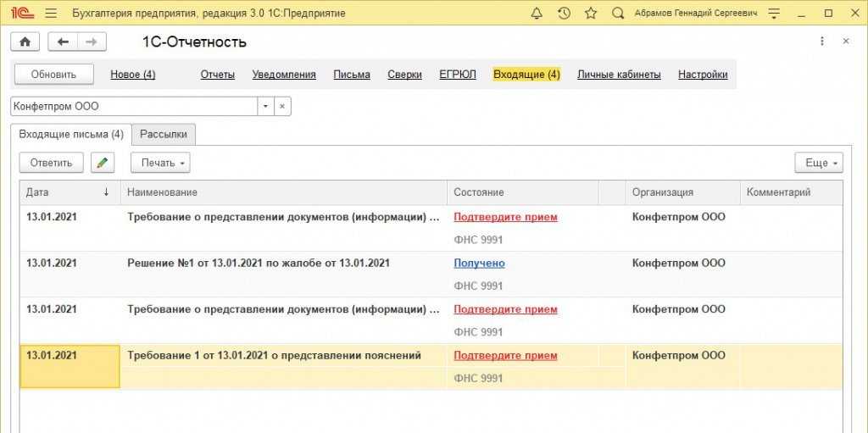
Task: Go to the home page icon
Action: pos(25,42)
